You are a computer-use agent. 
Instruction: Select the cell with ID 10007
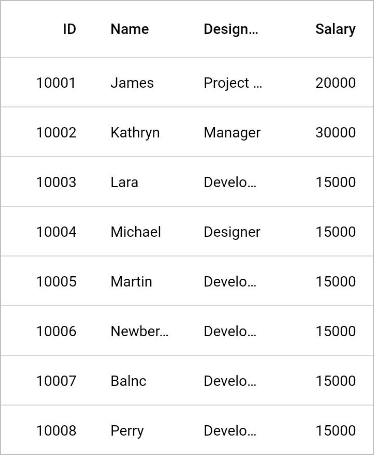pos(47,380)
